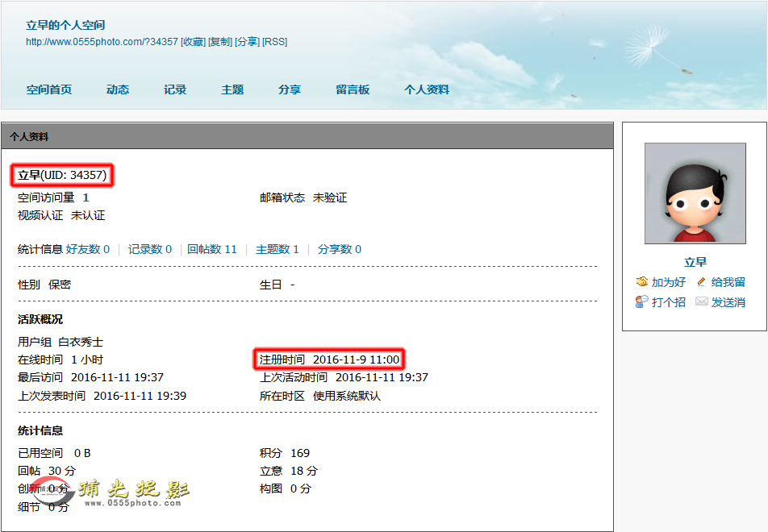Click the 立早 username below avatar
768x532 pixels.
[x=695, y=262]
